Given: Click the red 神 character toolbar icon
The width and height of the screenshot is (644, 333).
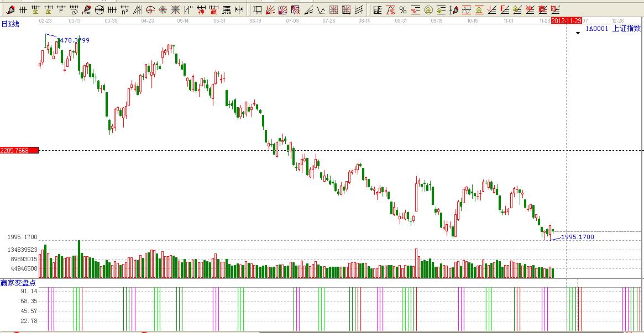Looking at the screenshot, I should [201, 9].
